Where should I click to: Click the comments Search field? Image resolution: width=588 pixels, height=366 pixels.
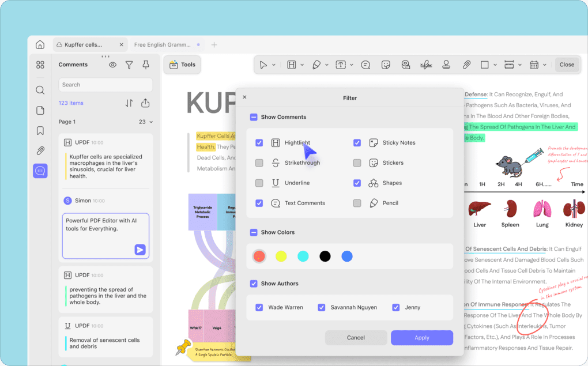point(105,84)
